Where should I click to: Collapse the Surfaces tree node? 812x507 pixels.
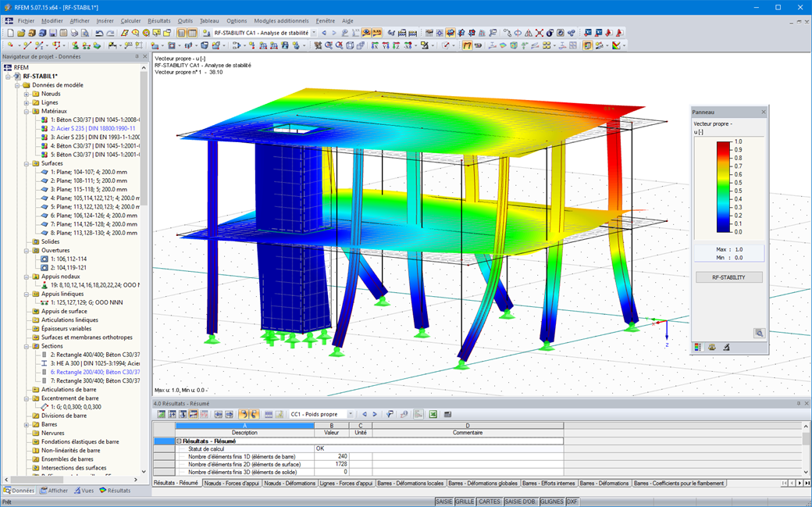click(27, 163)
